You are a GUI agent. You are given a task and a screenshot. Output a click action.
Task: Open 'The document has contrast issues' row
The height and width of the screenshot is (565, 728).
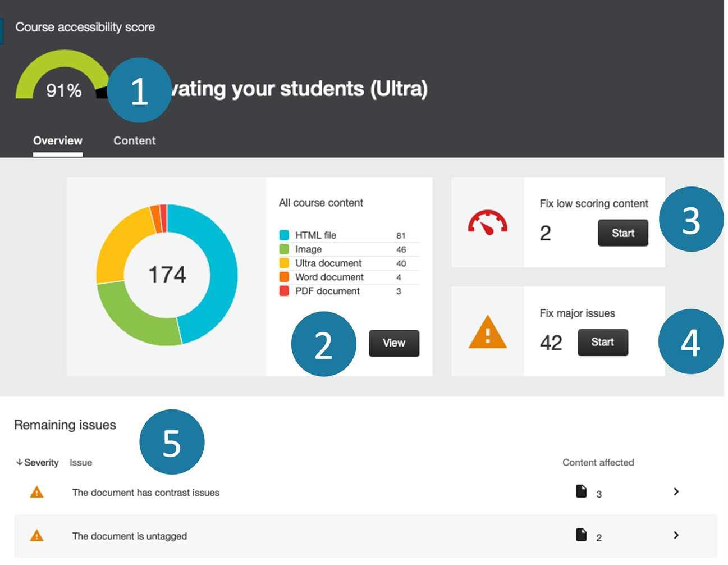365,493
